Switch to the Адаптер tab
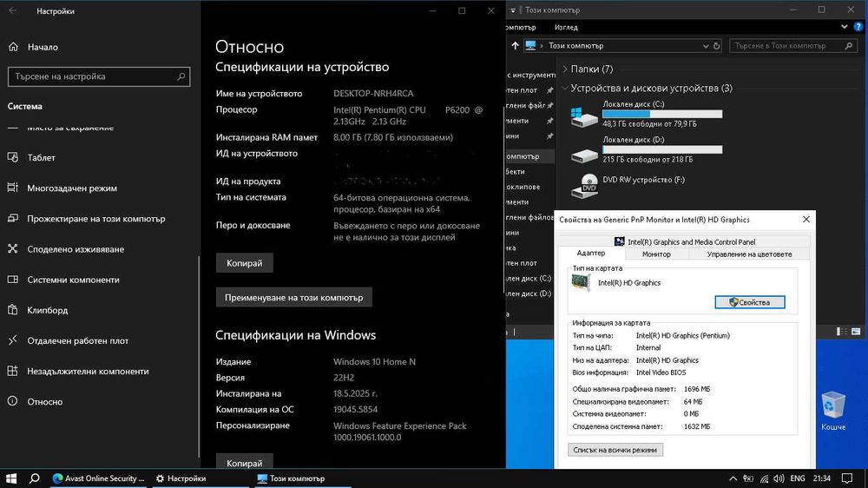868x488 pixels. pyautogui.click(x=590, y=254)
